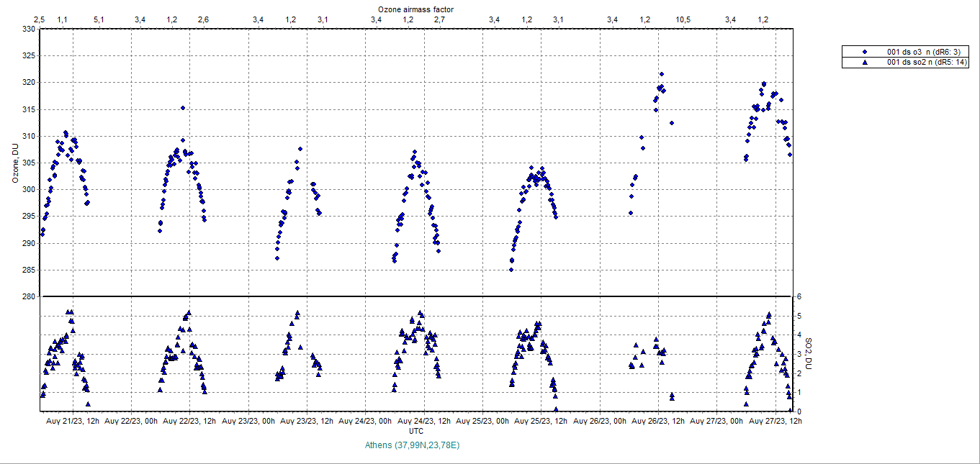Image resolution: width=980 pixels, height=464 pixels.
Task: Click the triangle marker icon in the legend
Action: (865, 63)
